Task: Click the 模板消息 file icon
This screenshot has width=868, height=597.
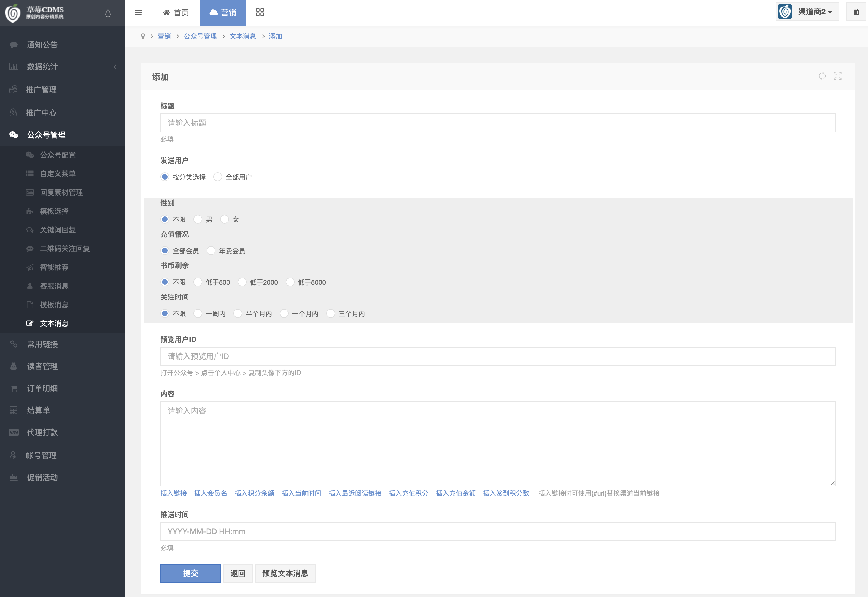Action: point(30,305)
